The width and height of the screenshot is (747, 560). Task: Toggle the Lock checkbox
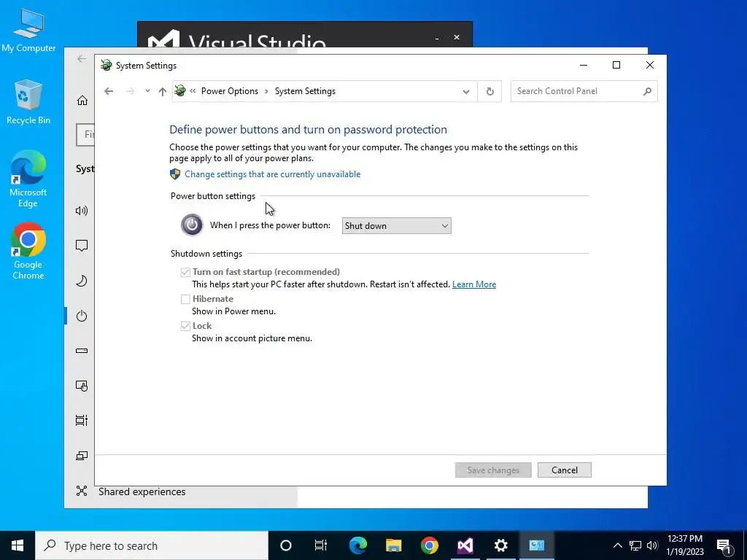[x=185, y=326]
